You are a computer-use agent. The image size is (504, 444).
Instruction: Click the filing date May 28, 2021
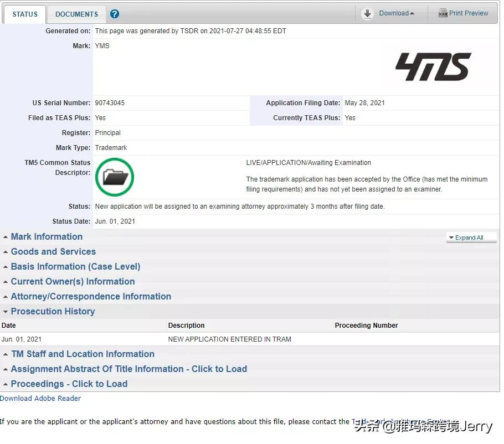tap(364, 103)
